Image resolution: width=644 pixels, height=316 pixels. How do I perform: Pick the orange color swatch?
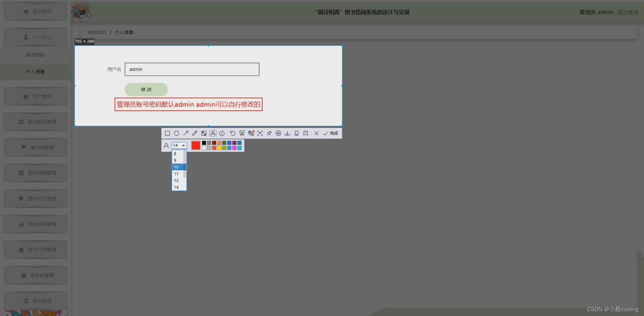(219, 143)
